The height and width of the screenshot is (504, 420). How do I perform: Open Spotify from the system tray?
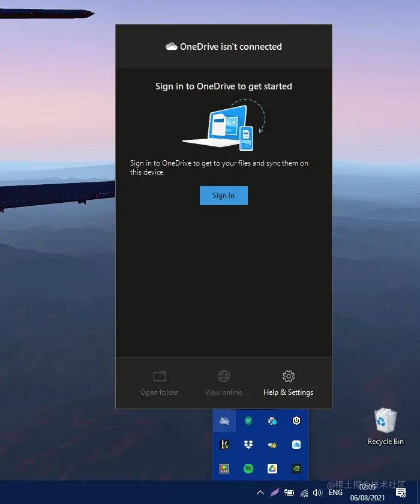click(x=248, y=469)
